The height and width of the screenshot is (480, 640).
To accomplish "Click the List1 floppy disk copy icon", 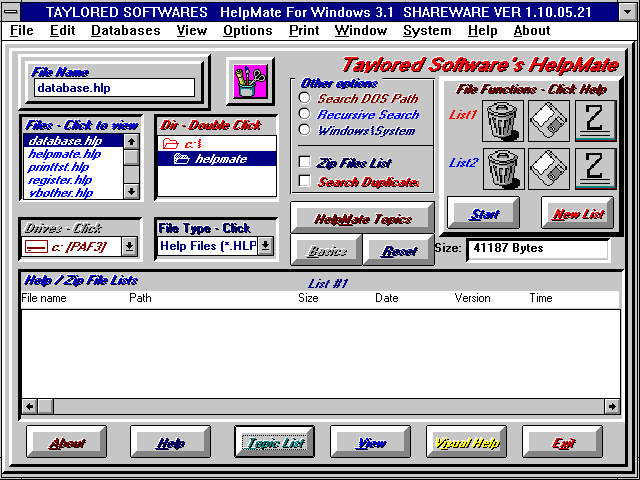I will (549, 121).
